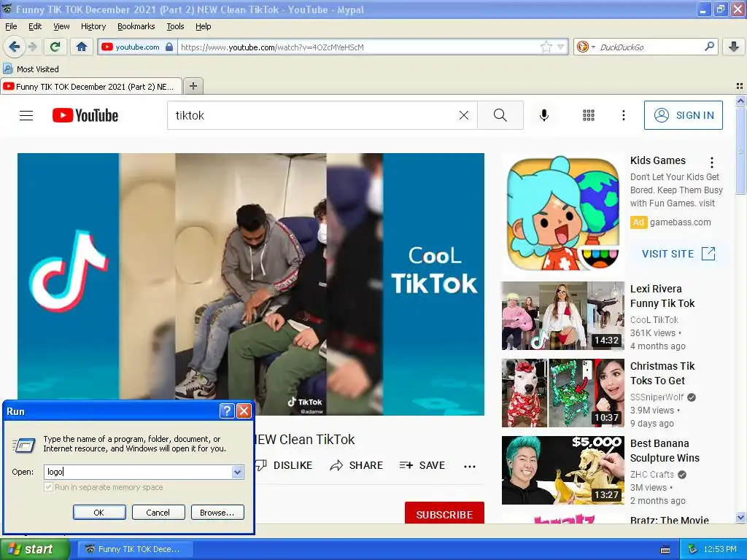
Task: Click the VISIT SITE link
Action: 678,254
